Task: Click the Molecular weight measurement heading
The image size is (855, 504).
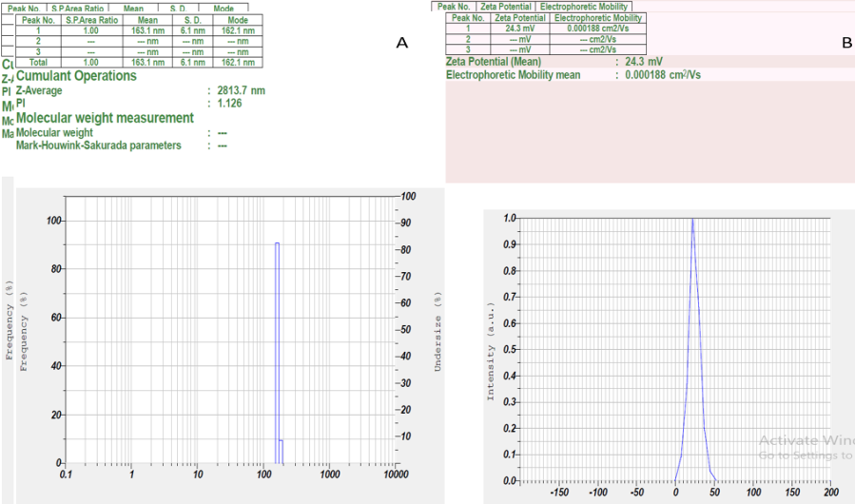Action: click(x=105, y=118)
